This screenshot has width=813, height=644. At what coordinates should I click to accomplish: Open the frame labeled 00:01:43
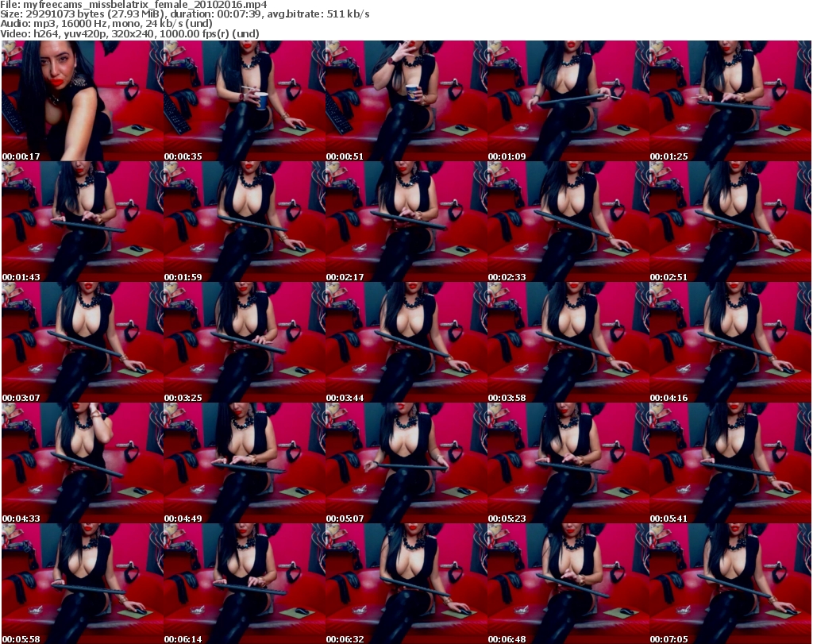click(83, 222)
